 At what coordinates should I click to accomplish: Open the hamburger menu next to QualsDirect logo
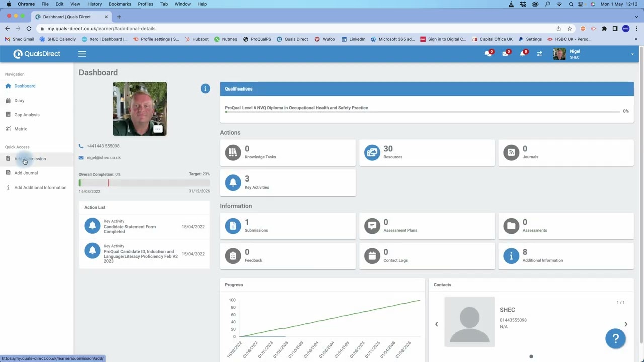(82, 54)
